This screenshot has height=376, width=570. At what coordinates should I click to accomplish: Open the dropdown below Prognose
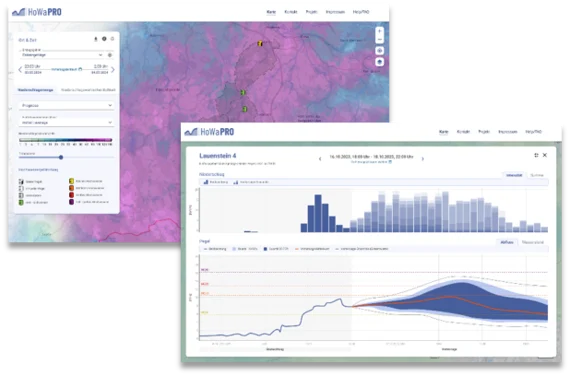(66, 123)
